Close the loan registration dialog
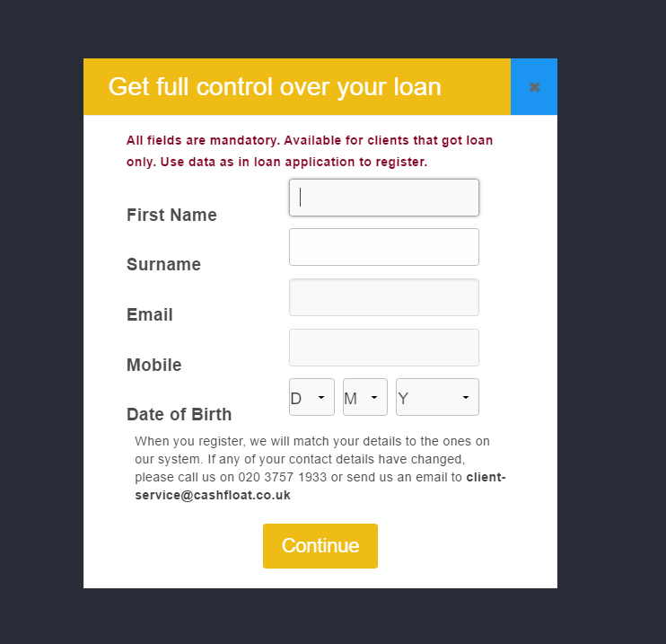 click(x=534, y=87)
